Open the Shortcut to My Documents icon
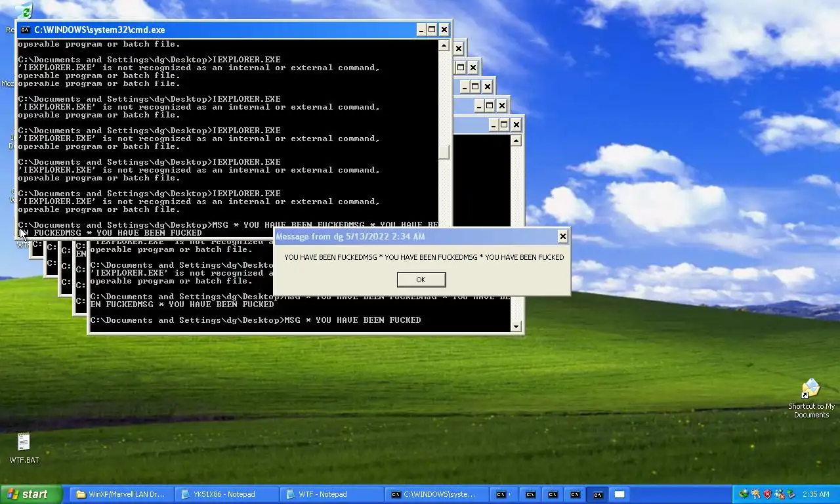This screenshot has height=504, width=840. pos(812,398)
